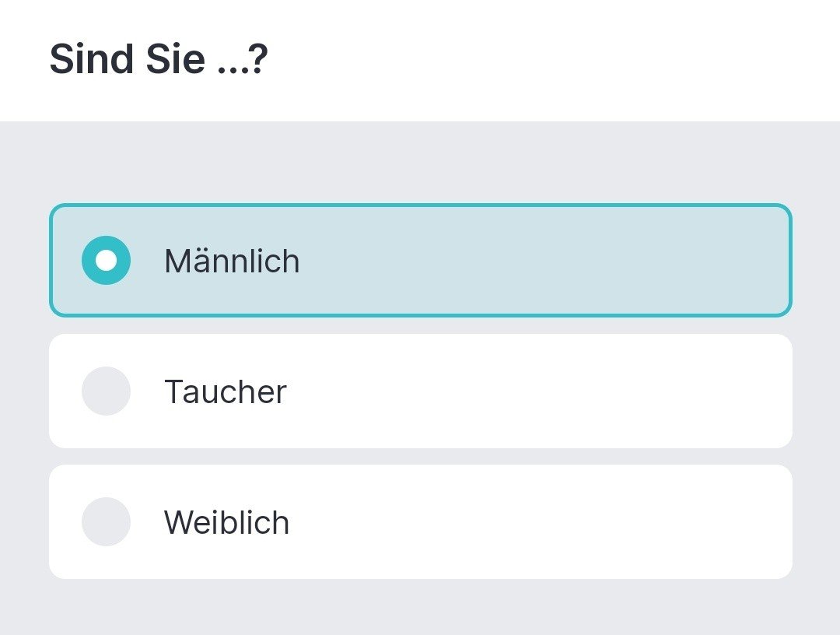Mark Weiblich in the gender question
Viewport: 840px width, 635px height.
point(106,521)
